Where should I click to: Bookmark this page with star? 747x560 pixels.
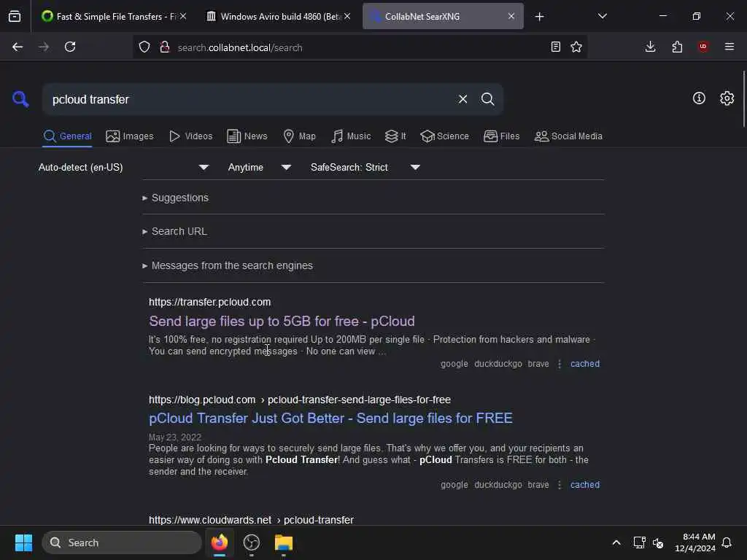(x=576, y=47)
